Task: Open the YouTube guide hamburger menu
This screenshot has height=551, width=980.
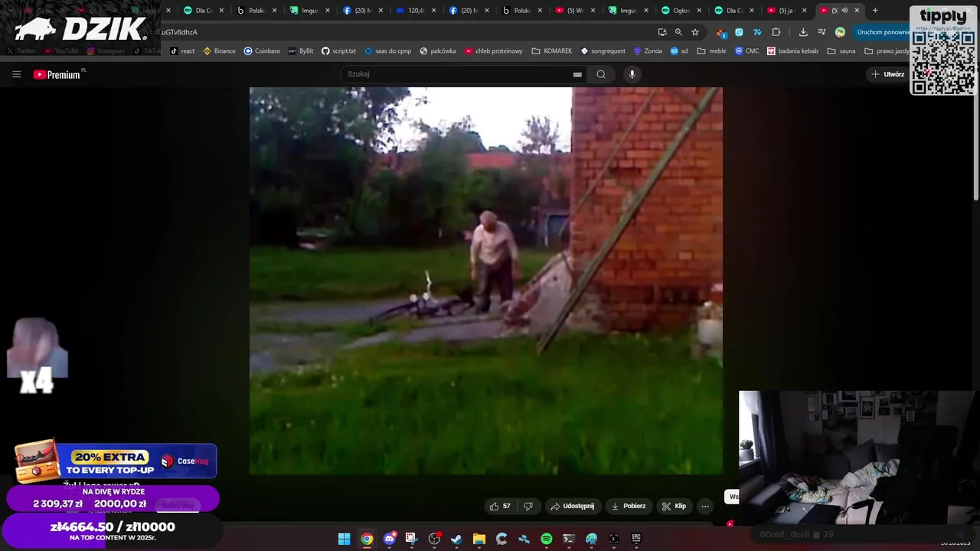Action: (17, 74)
